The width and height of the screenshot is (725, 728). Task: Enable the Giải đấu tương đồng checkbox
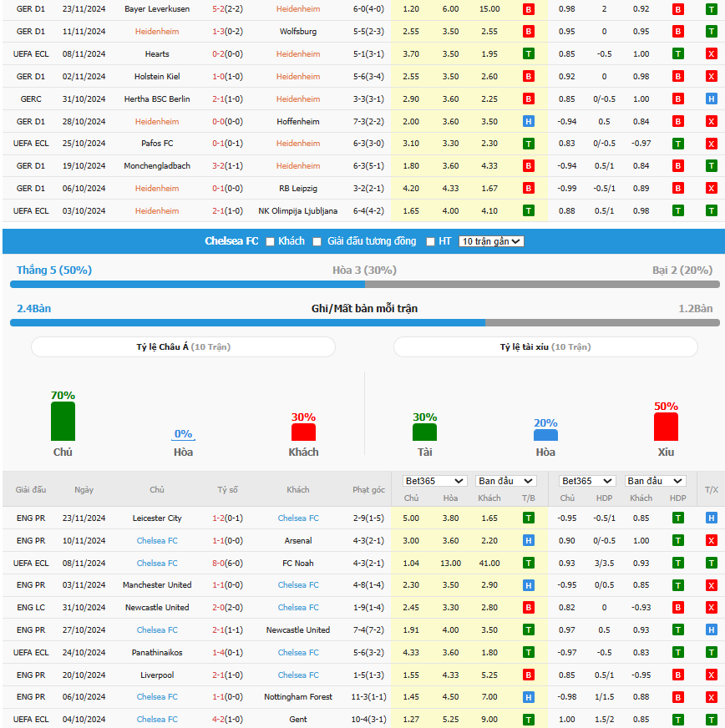click(x=317, y=241)
